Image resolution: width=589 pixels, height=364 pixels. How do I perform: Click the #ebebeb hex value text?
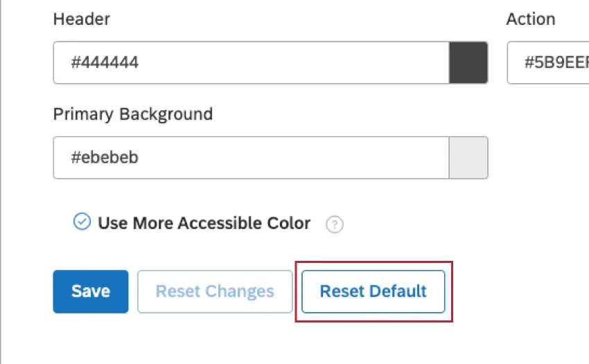[105, 158]
